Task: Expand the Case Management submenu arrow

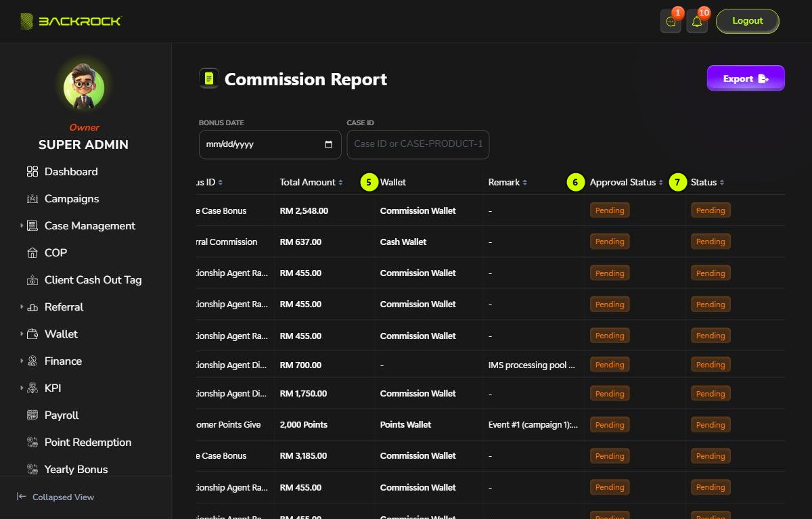Action: point(22,226)
